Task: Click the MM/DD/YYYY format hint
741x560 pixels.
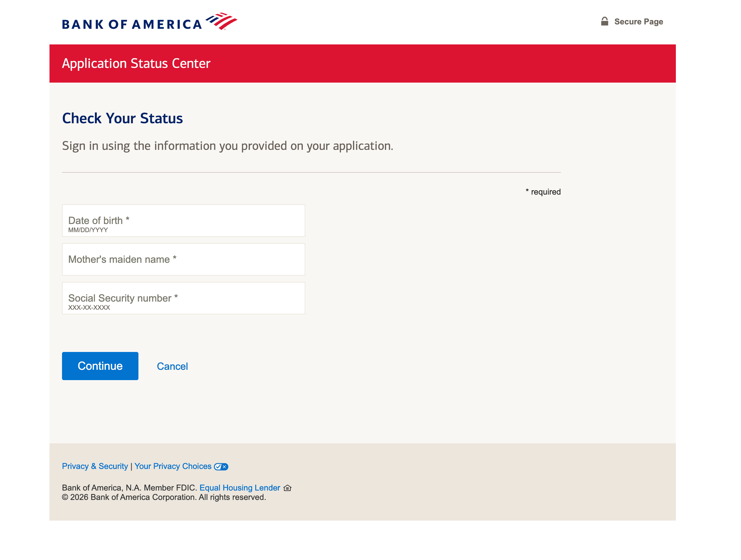Action: coord(88,230)
